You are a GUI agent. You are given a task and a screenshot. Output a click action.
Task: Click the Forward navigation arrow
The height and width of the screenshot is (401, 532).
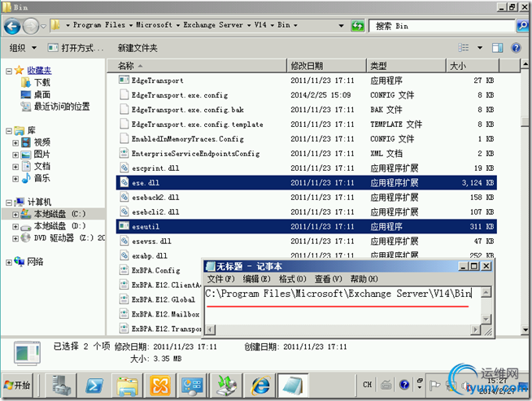point(31,26)
